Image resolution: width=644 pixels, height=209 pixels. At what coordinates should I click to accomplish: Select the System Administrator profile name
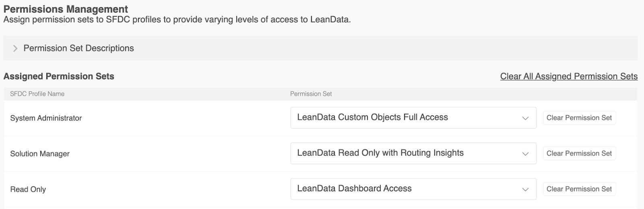(46, 118)
